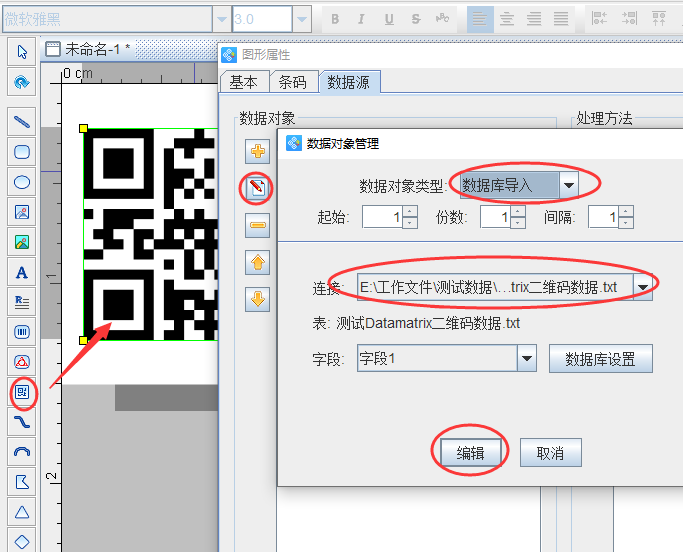
Task: Select the bitmap picture insert tool
Action: coord(22,242)
